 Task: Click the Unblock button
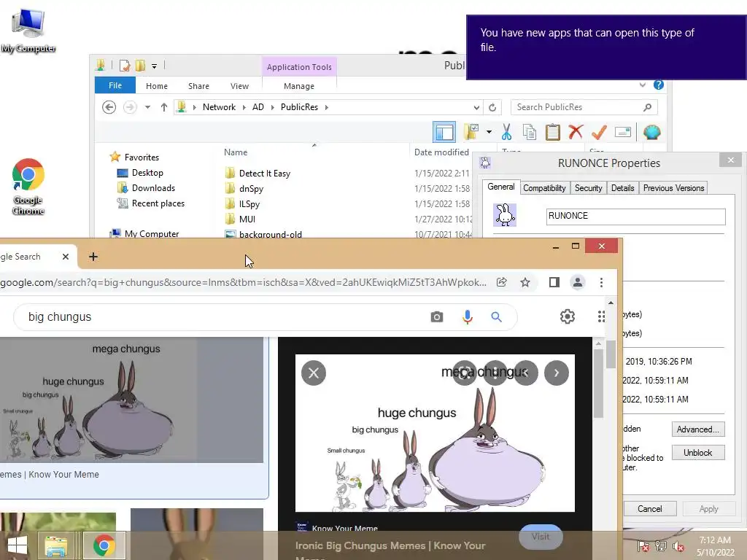click(698, 452)
